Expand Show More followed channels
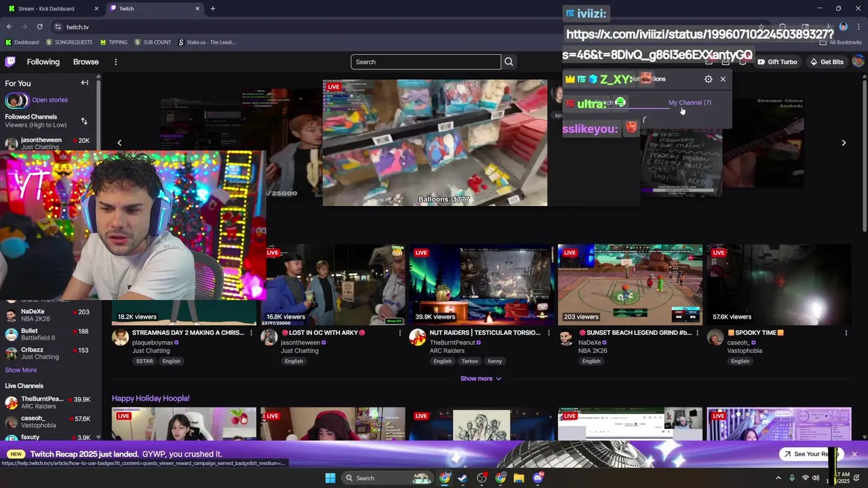Screen dimensions: 868x488 click(21, 370)
